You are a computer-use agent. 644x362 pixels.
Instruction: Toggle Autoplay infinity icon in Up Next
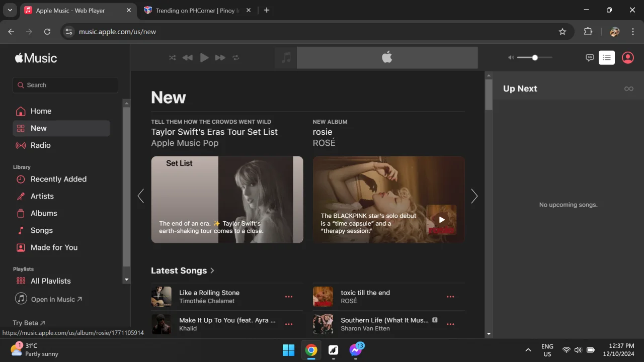(628, 88)
